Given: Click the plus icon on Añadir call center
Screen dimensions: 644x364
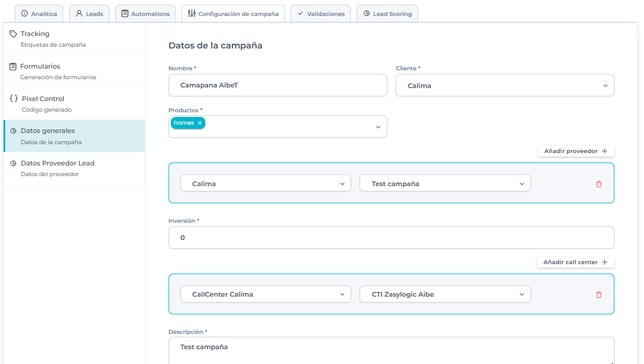Looking at the screenshot, I should (604, 262).
